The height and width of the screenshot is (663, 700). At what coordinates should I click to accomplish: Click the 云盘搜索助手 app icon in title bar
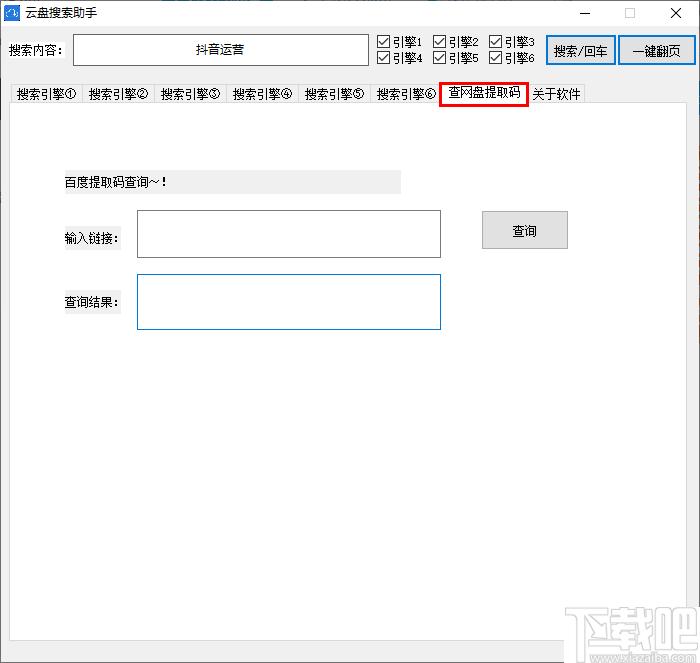pos(12,13)
